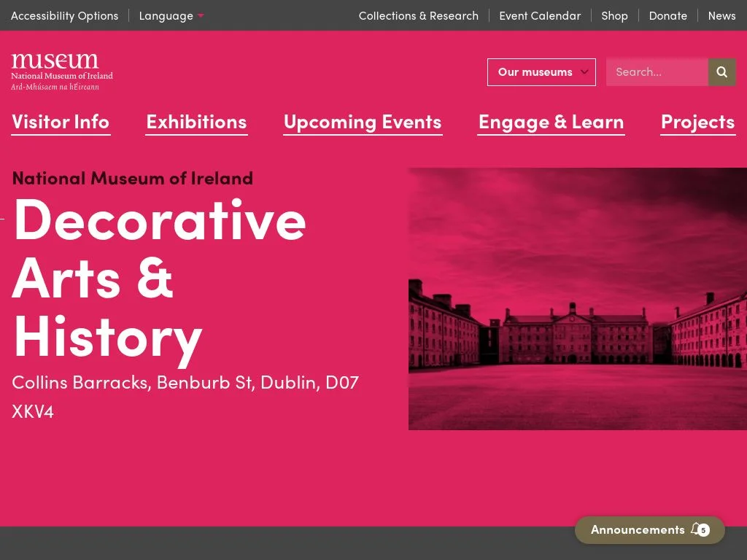Expand the Our museums dropdown
This screenshot has height=560, width=747.
(541, 72)
